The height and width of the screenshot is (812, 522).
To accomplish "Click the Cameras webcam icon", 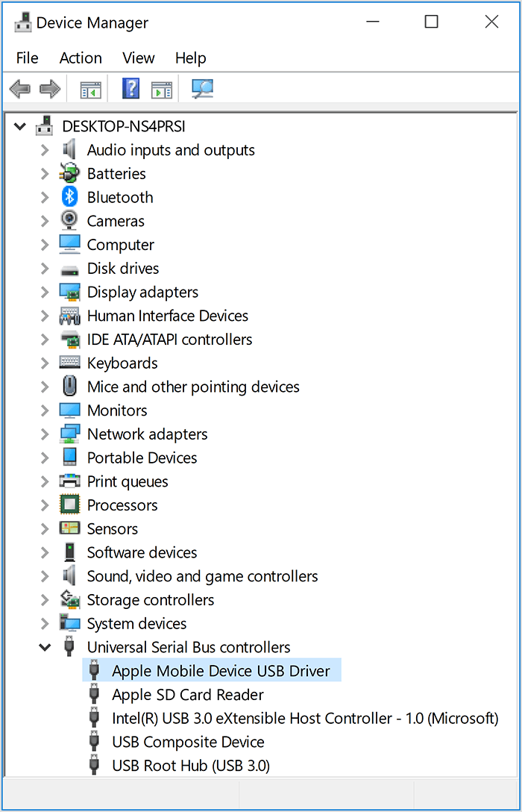I will (69, 221).
